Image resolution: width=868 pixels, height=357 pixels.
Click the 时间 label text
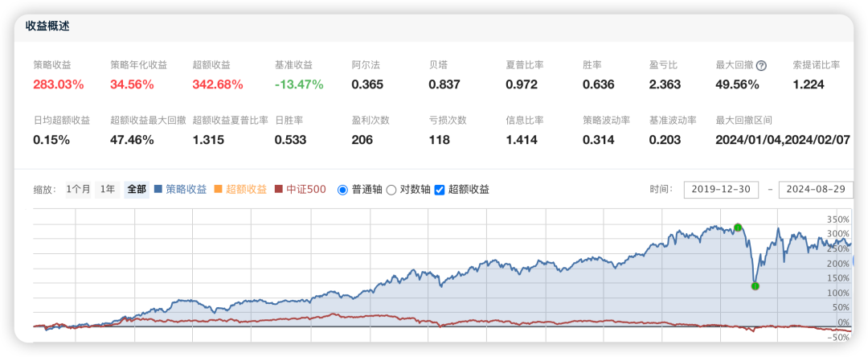661,189
